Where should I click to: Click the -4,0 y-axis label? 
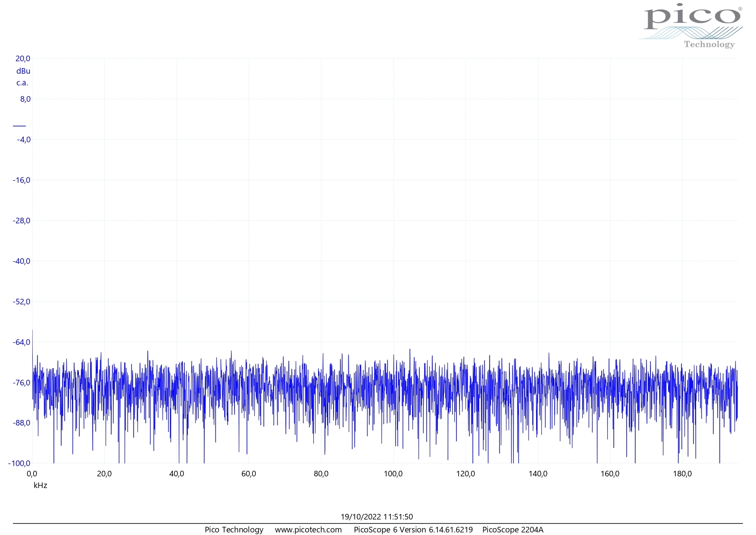coord(24,140)
